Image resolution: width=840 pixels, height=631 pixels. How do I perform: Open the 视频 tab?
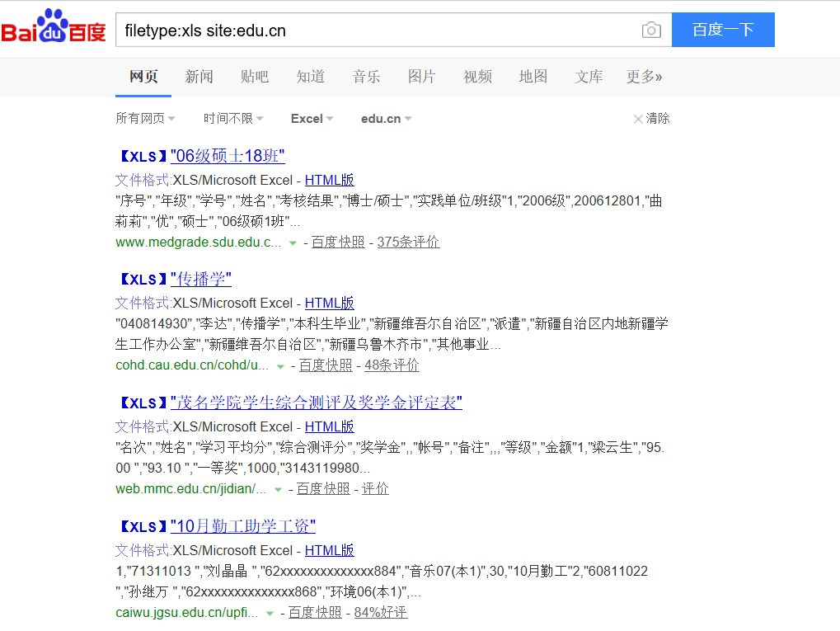477,77
